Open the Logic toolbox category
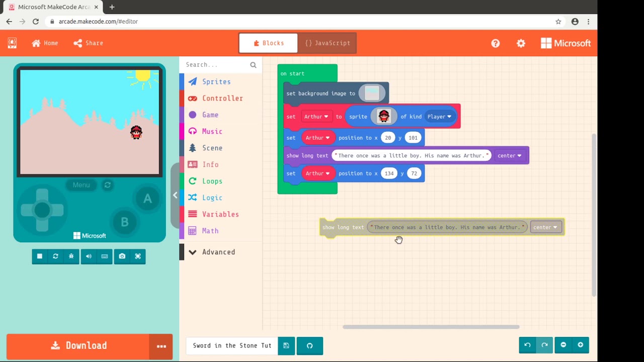The width and height of the screenshot is (644, 362). (221, 198)
